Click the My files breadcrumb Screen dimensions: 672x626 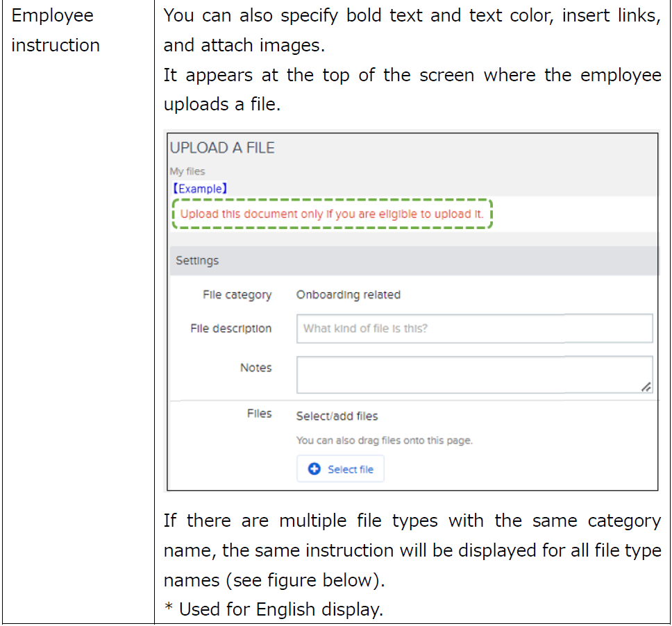tap(187, 171)
